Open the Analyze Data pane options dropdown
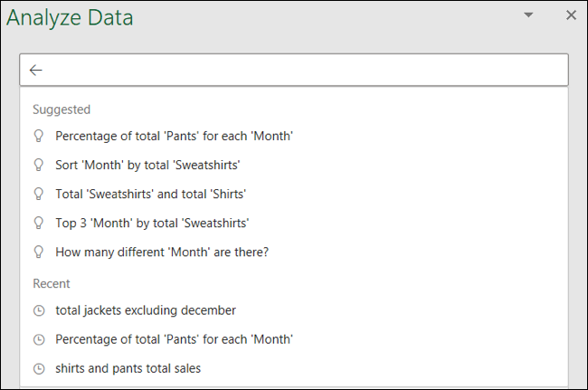The height and width of the screenshot is (390, 588). tap(528, 15)
